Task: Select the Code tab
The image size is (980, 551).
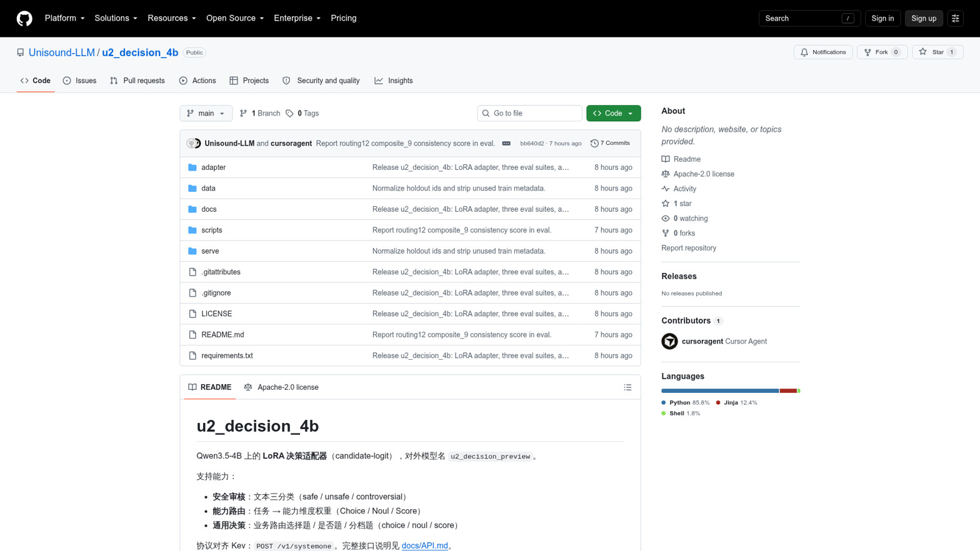Action: [x=36, y=81]
